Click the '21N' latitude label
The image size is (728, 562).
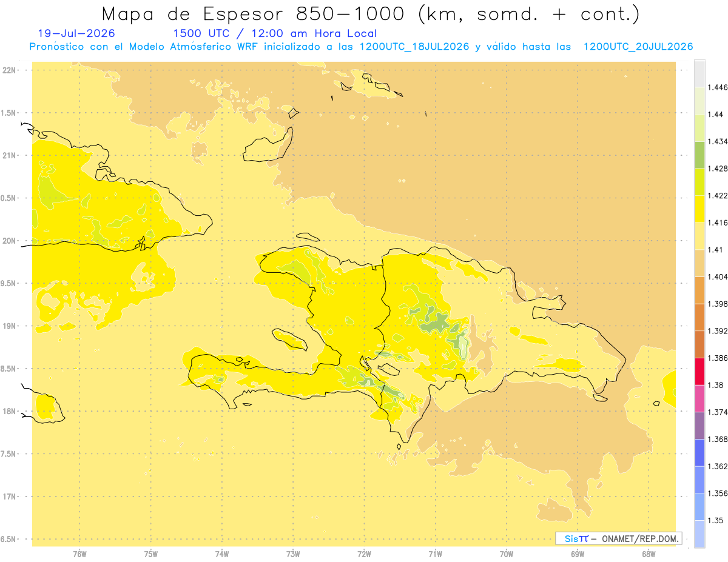pos(9,155)
